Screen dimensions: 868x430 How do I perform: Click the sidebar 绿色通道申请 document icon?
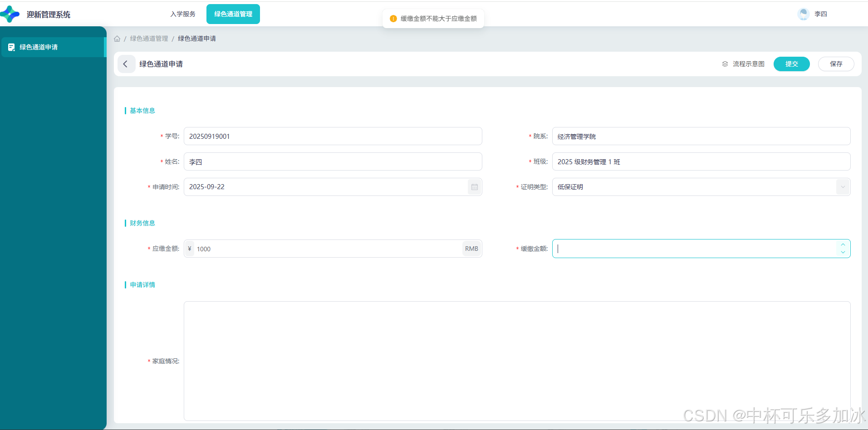point(12,47)
